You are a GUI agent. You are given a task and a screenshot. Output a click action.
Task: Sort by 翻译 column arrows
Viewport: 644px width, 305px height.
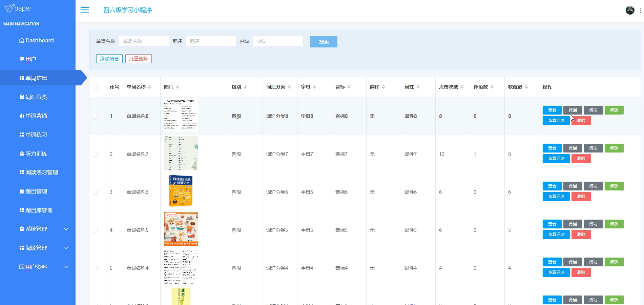pos(383,87)
